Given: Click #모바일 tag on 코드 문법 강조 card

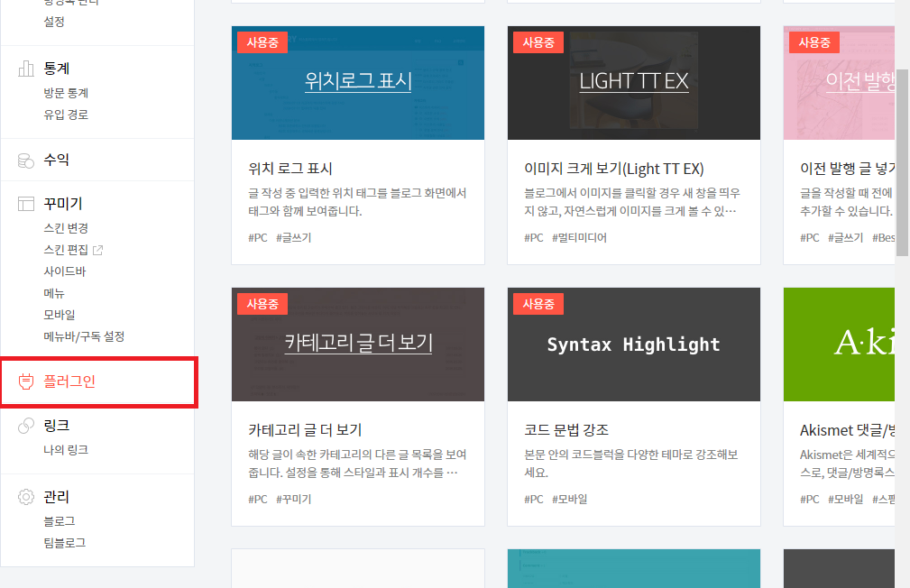Looking at the screenshot, I should (569, 500).
